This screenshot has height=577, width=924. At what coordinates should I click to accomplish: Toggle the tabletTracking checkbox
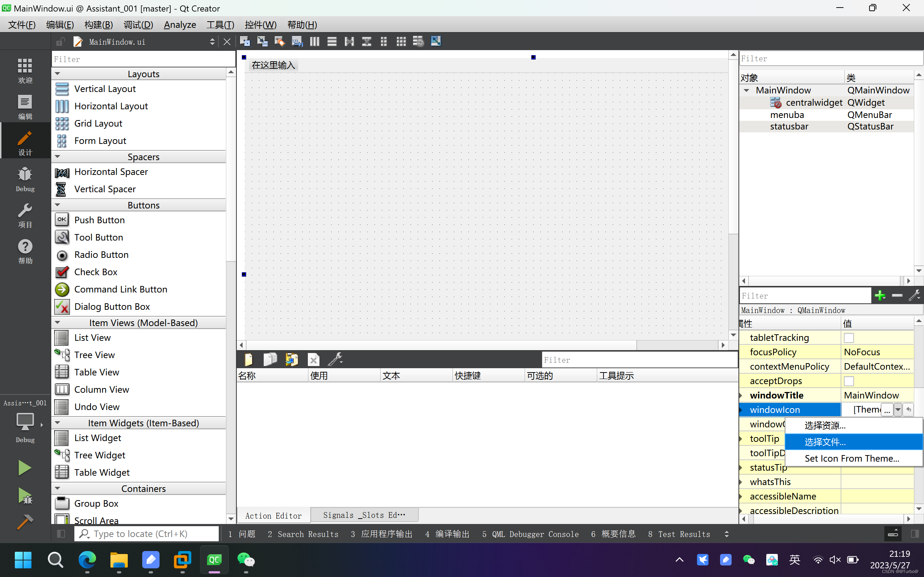coord(849,338)
